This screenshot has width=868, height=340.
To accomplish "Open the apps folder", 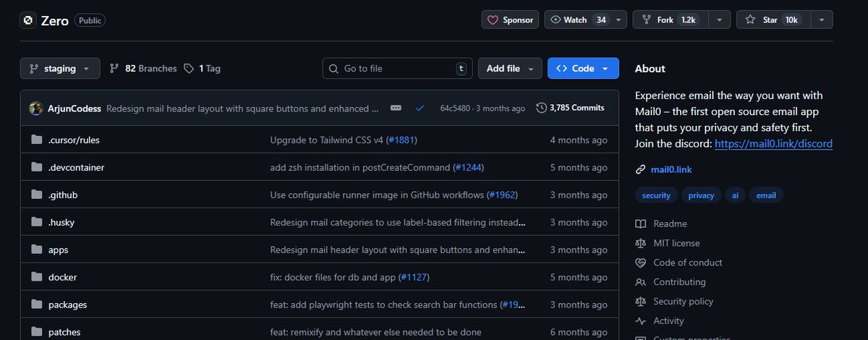I will (59, 250).
